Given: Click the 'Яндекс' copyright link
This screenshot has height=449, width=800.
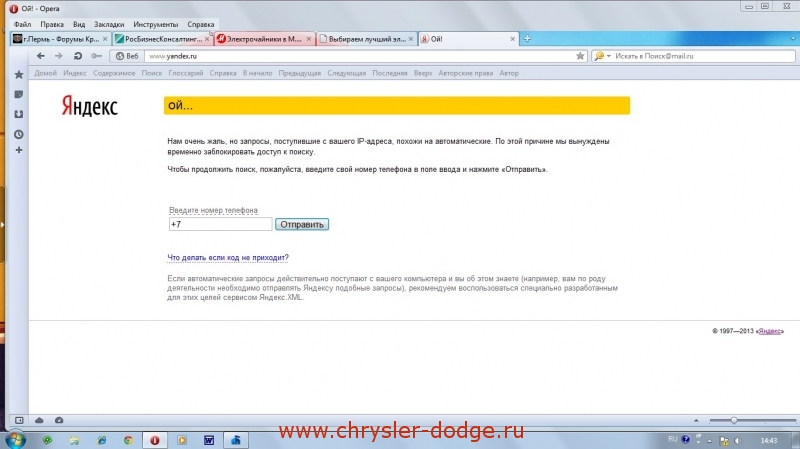Looking at the screenshot, I should [769, 331].
